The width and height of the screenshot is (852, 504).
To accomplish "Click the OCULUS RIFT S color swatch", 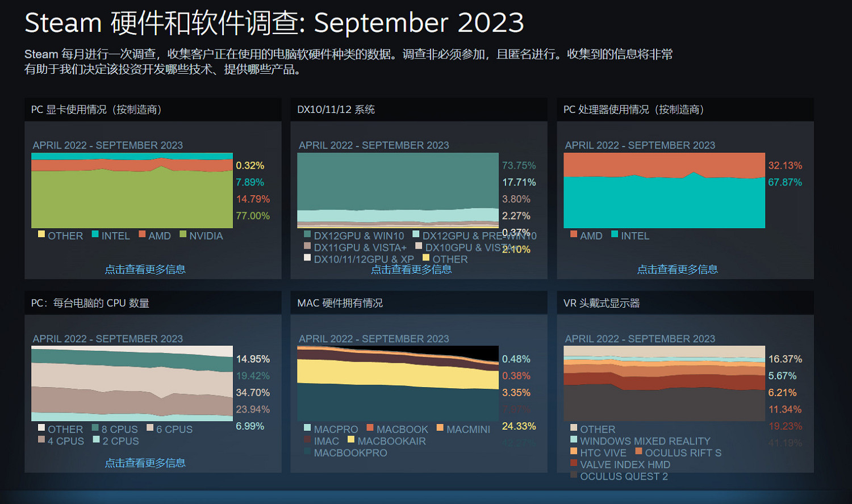I will (x=638, y=452).
